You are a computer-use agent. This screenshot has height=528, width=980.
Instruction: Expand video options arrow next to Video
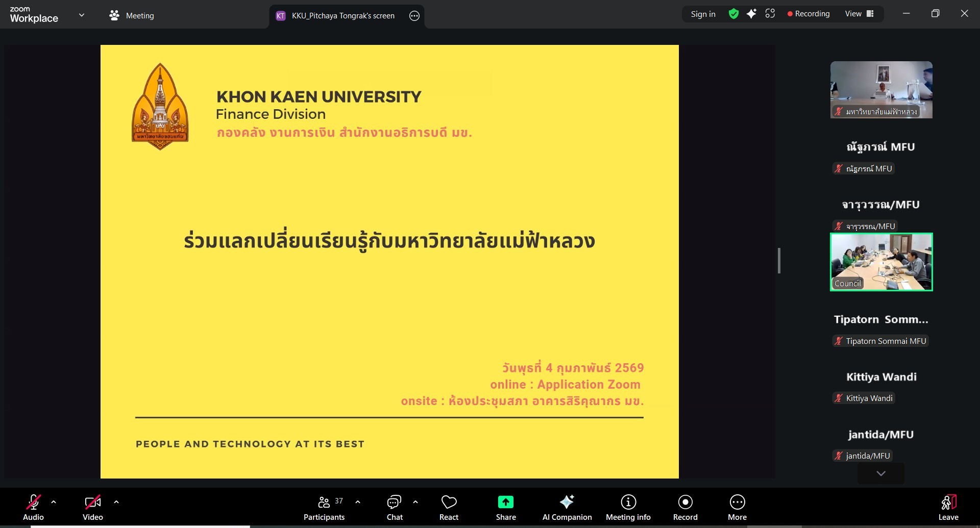click(x=116, y=502)
